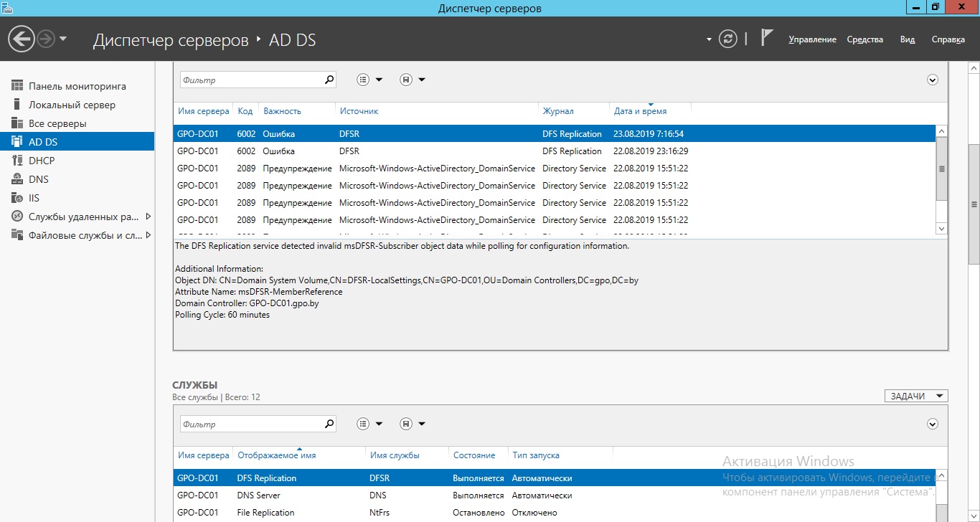Viewport: 980px width, 522px height.
Task: Click the services filter input field
Action: (x=253, y=424)
